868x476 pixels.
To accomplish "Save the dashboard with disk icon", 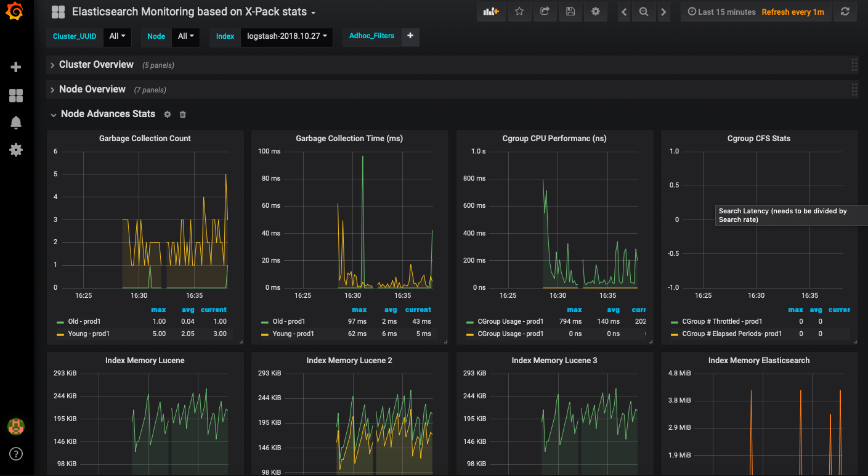I will pos(570,12).
